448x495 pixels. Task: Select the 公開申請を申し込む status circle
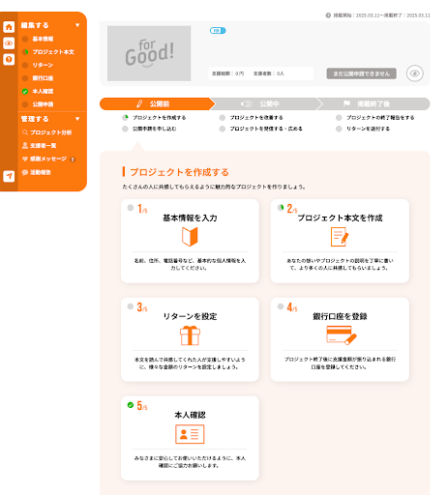pos(125,129)
